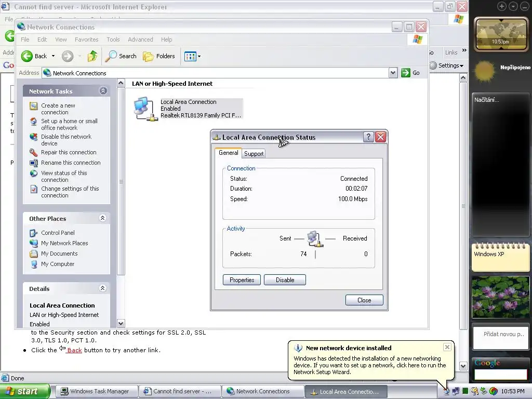Switch to Cannot find server taskbar button
Viewport: 532px width, 399px height.
[x=179, y=391]
